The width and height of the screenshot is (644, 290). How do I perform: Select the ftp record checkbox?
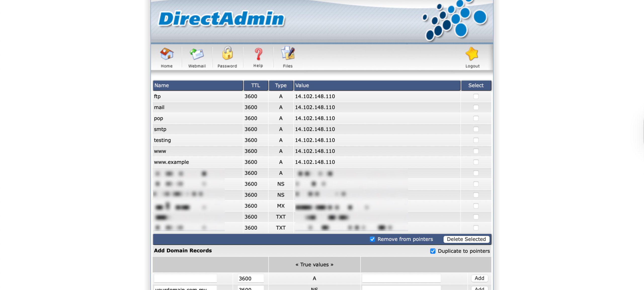[x=476, y=96]
